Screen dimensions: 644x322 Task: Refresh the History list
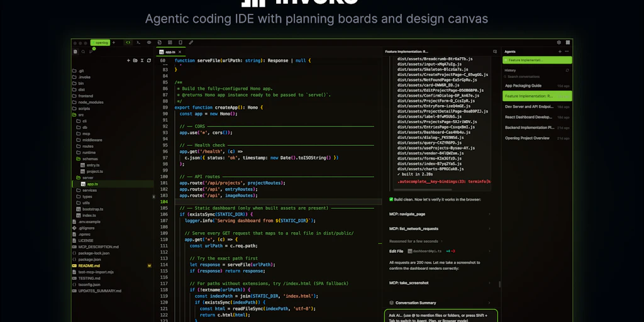[567, 70]
